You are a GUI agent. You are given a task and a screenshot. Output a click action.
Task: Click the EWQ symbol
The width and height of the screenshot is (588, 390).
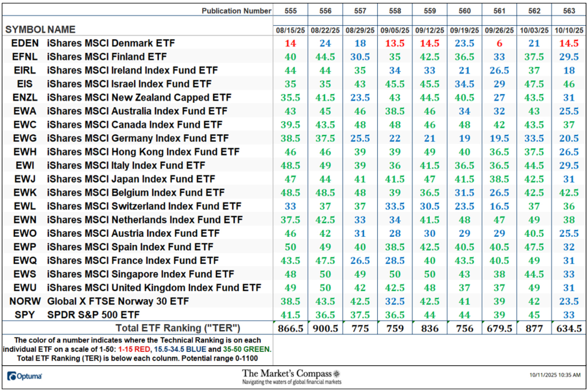pyautogui.click(x=25, y=260)
